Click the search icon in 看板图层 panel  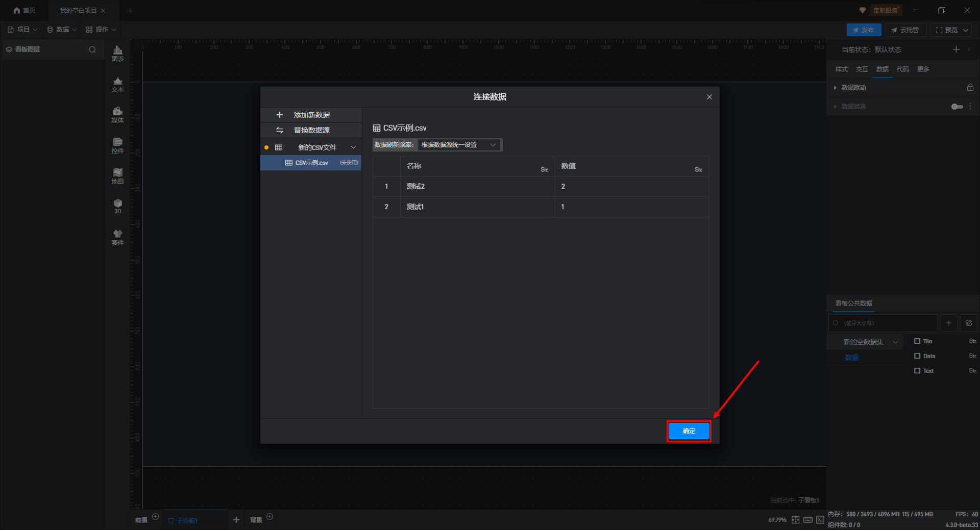point(92,49)
